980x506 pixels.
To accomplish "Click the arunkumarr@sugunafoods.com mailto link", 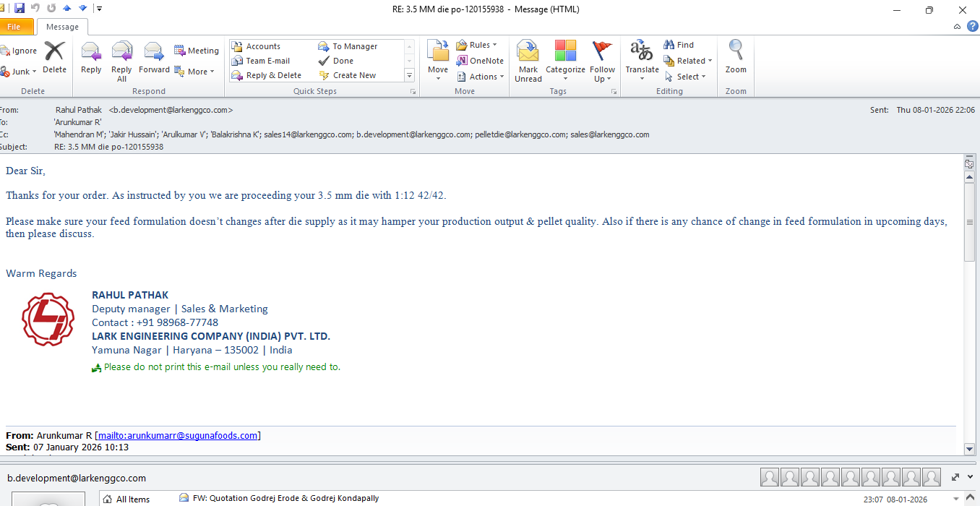I will tap(178, 435).
